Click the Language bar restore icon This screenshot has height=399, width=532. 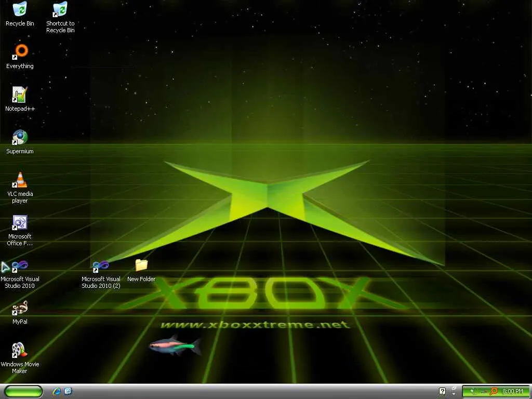(x=454, y=388)
